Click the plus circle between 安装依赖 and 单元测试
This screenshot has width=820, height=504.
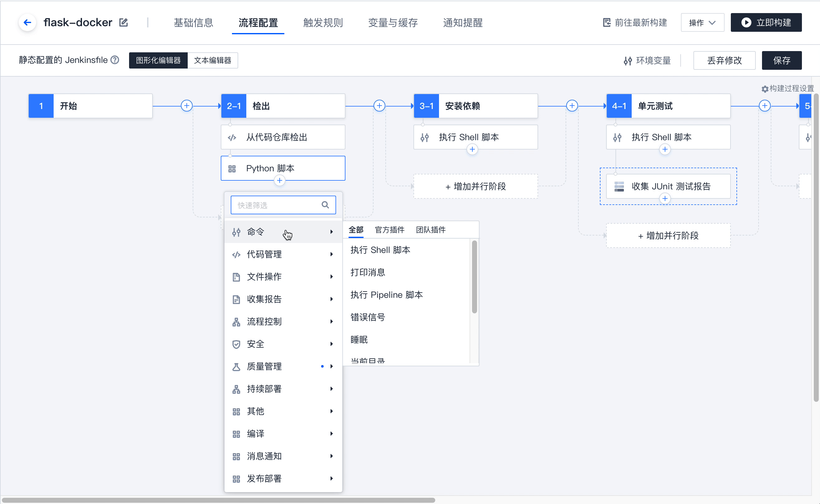(x=572, y=106)
